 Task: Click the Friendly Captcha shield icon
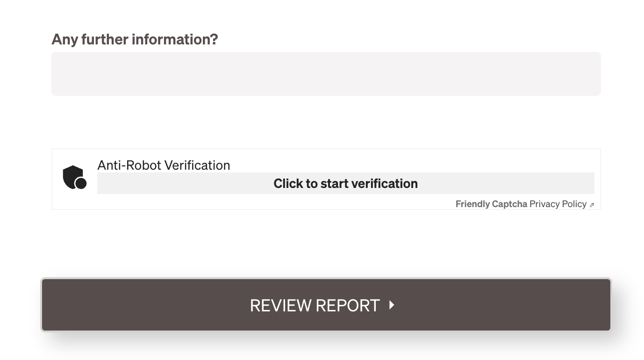point(75,177)
